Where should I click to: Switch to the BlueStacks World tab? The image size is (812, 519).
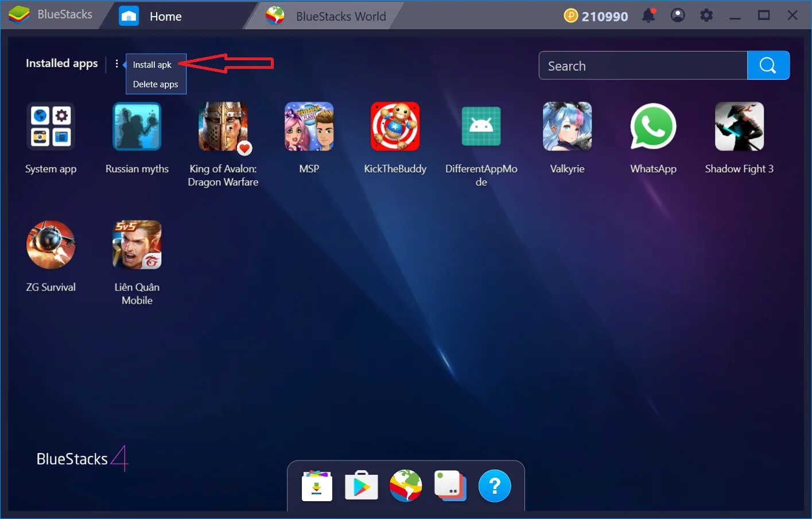[326, 16]
